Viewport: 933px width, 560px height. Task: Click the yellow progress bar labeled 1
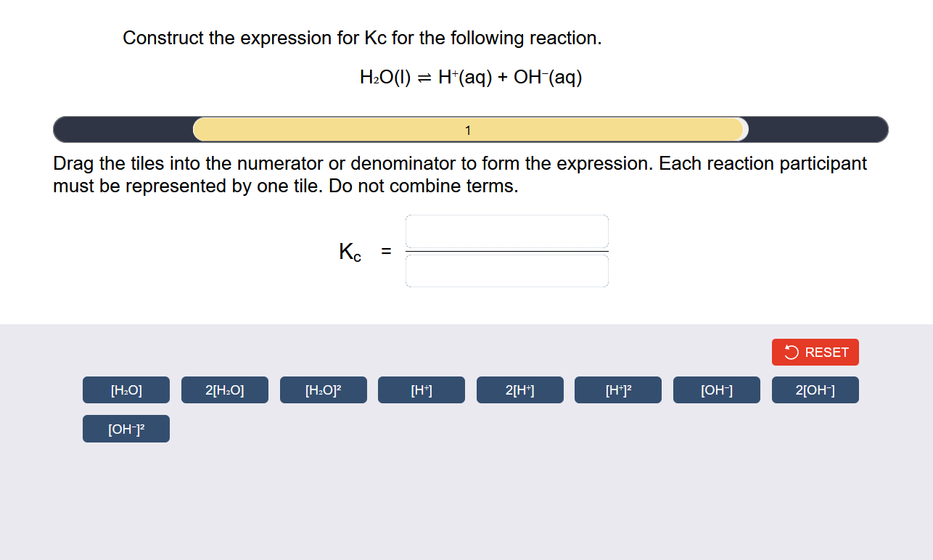tap(468, 129)
